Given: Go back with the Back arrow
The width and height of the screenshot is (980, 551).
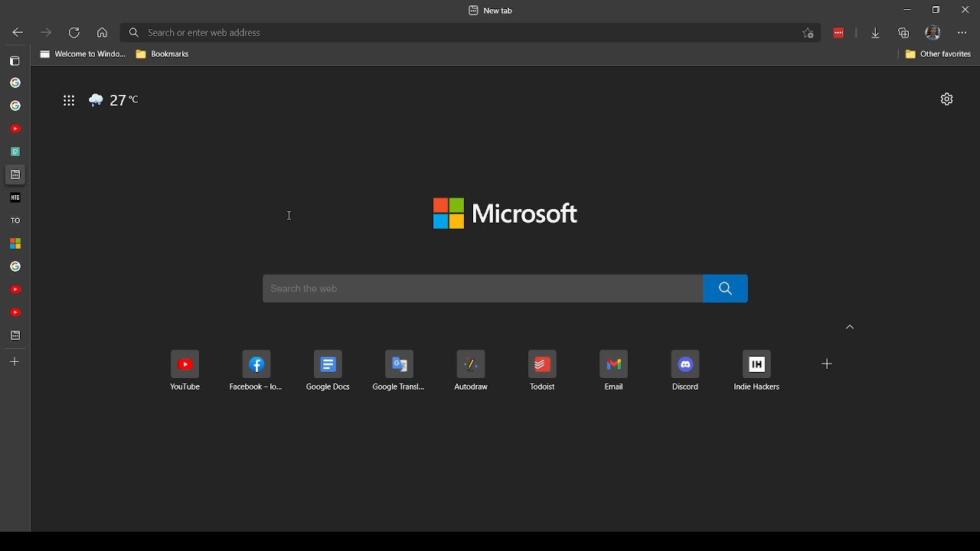Looking at the screenshot, I should [x=18, y=33].
